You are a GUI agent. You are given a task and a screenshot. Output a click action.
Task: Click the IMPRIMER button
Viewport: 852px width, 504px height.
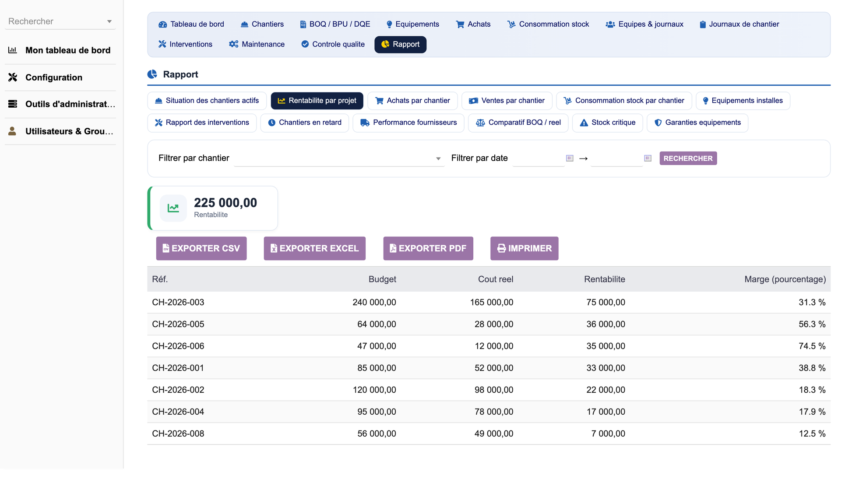[x=524, y=248]
